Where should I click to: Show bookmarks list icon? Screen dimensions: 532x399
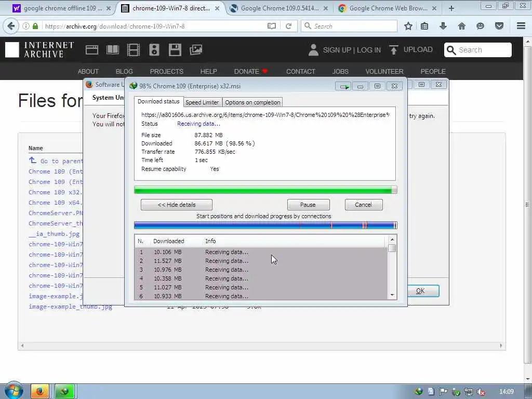pos(424,26)
